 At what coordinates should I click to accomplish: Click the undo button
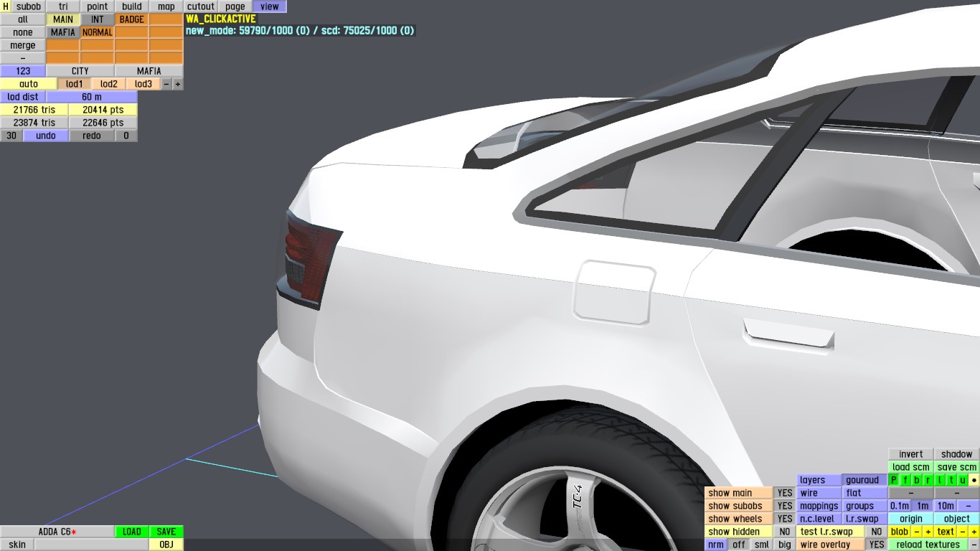tap(46, 136)
